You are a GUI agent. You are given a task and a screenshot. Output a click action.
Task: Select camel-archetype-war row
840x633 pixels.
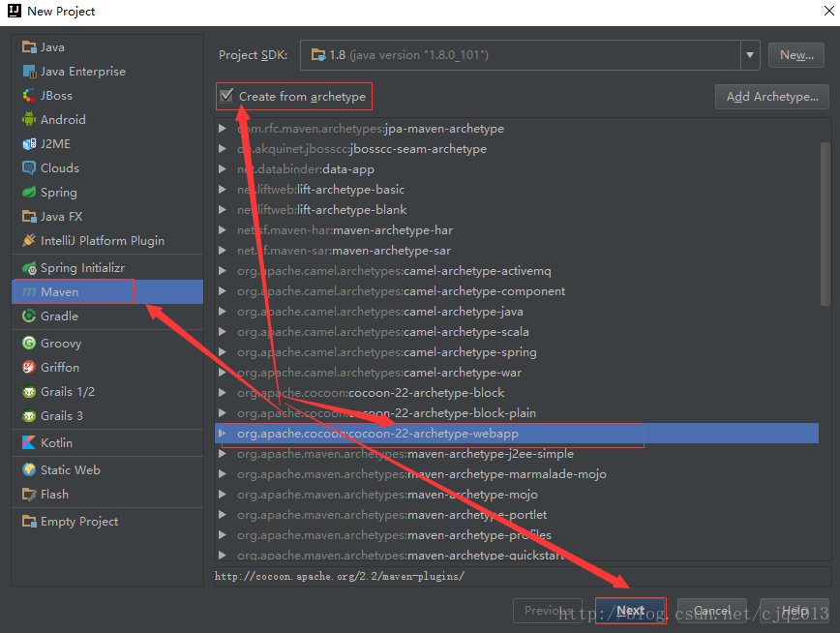click(x=517, y=373)
